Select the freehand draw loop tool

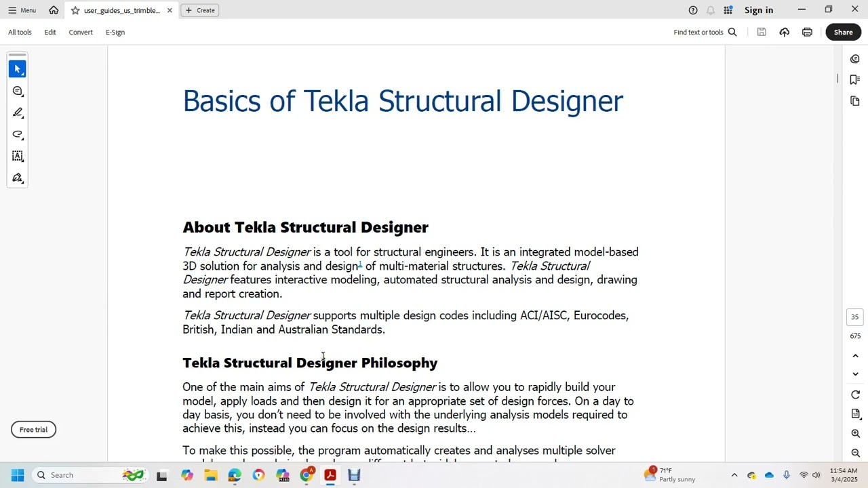18,134
